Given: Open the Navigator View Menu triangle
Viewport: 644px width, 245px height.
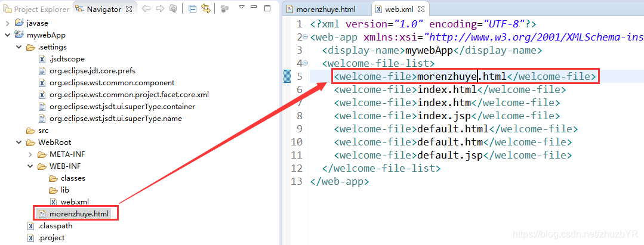Looking at the screenshot, I should (242, 7).
